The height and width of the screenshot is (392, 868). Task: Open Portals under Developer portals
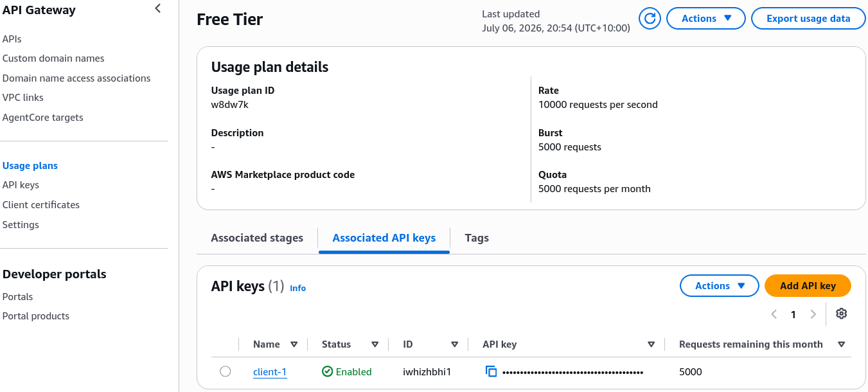tap(18, 297)
